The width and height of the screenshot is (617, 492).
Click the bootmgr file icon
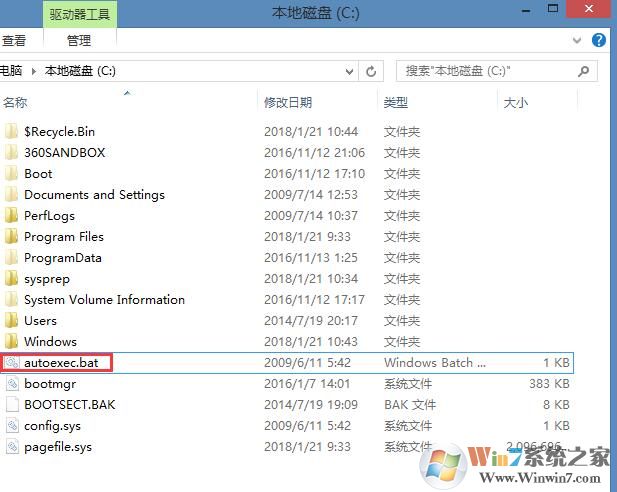12,384
